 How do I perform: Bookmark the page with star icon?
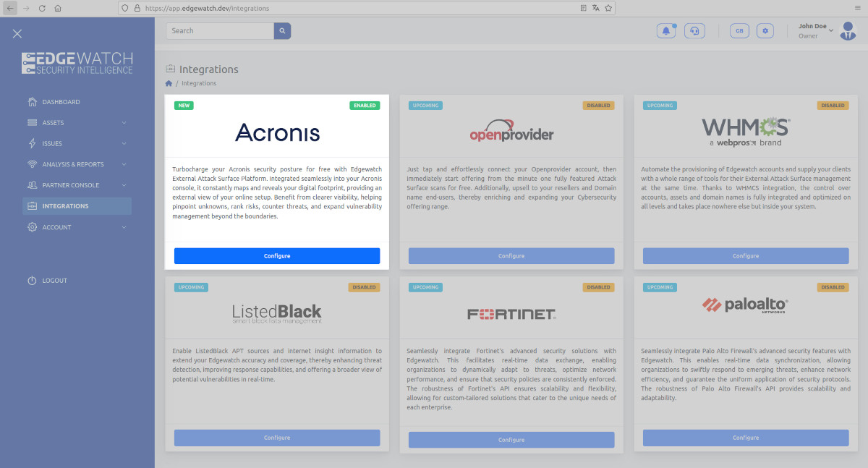tap(608, 8)
